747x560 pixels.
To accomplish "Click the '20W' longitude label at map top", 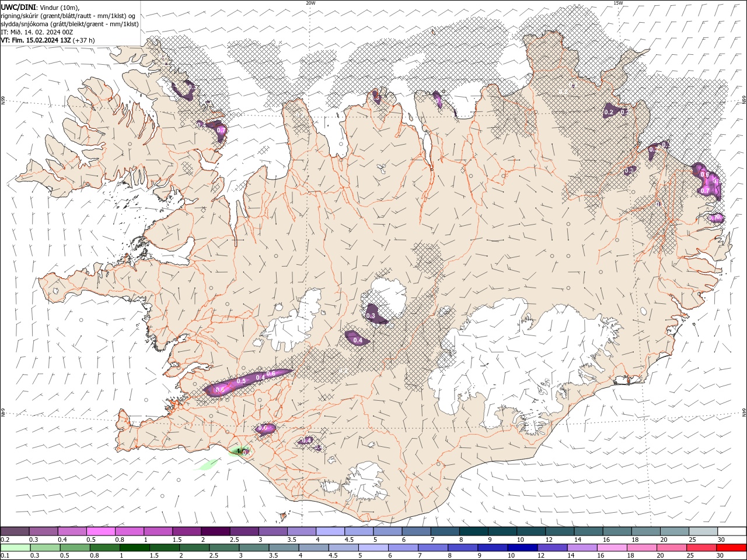I will (310, 3).
